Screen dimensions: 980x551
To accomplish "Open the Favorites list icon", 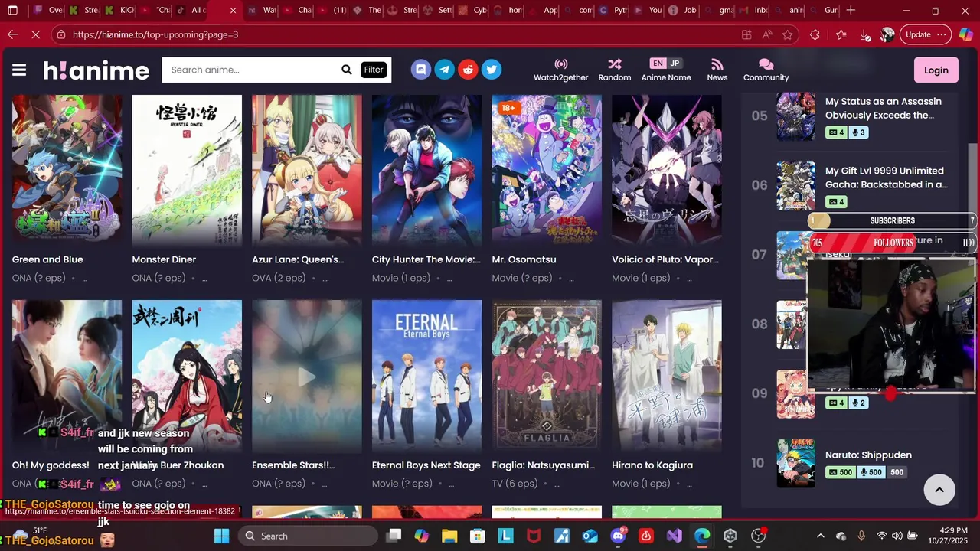I will click(841, 34).
